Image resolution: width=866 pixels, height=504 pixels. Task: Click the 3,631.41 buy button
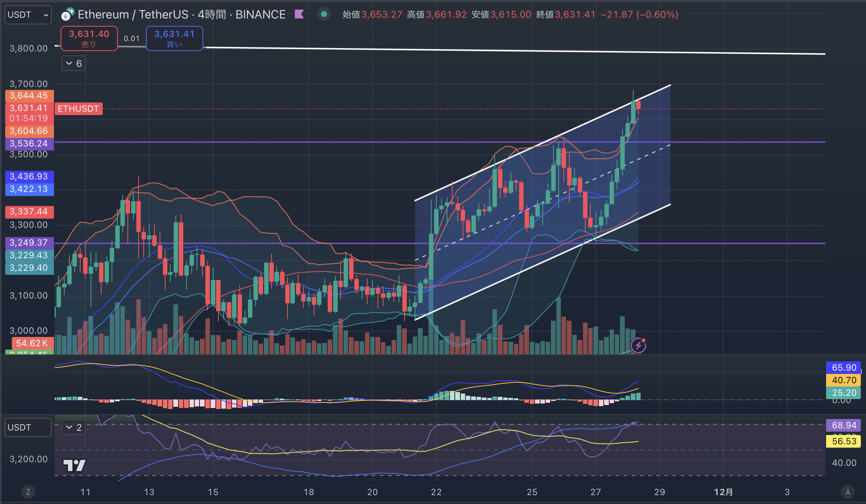pyautogui.click(x=174, y=38)
